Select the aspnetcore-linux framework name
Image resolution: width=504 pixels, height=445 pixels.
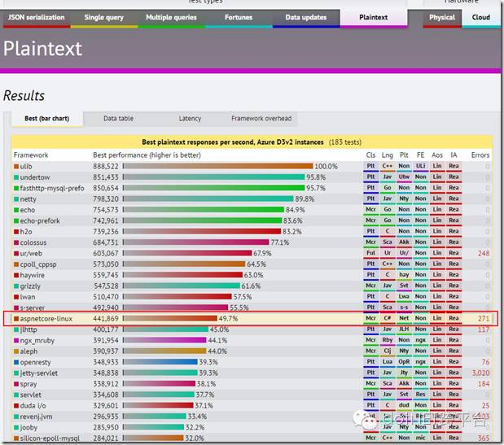point(46,319)
